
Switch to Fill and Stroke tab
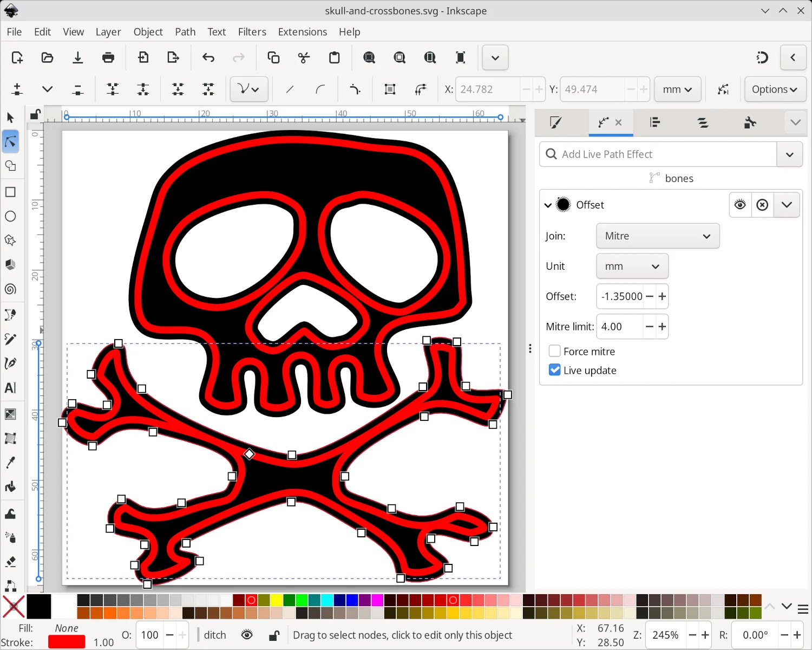(x=556, y=122)
